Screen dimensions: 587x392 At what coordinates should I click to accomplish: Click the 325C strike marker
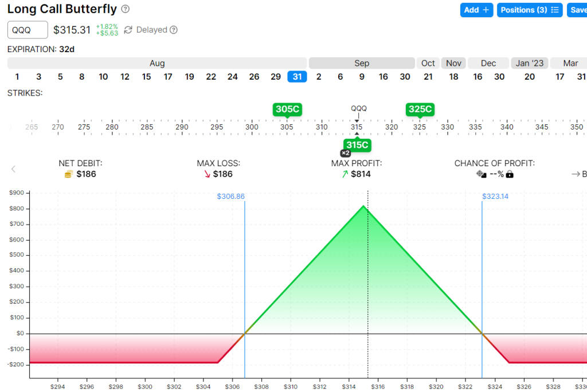(420, 109)
